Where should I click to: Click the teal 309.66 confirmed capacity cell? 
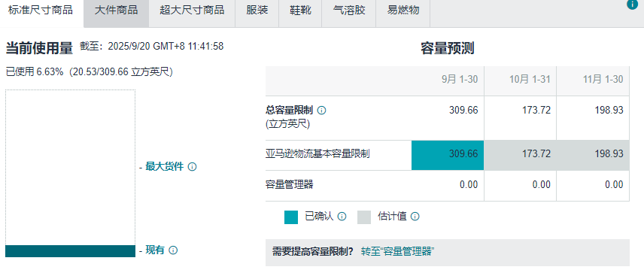tap(448, 155)
